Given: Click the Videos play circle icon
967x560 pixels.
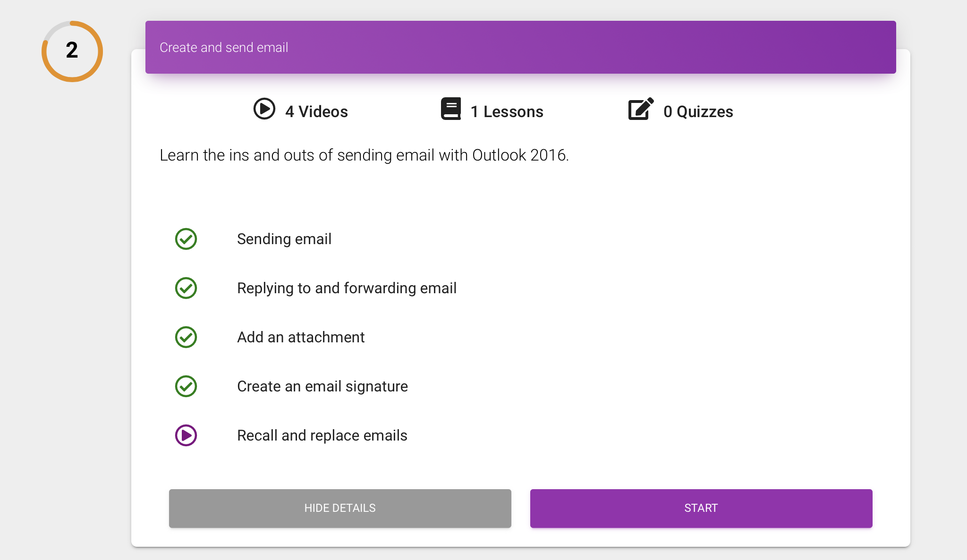Looking at the screenshot, I should click(x=264, y=109).
